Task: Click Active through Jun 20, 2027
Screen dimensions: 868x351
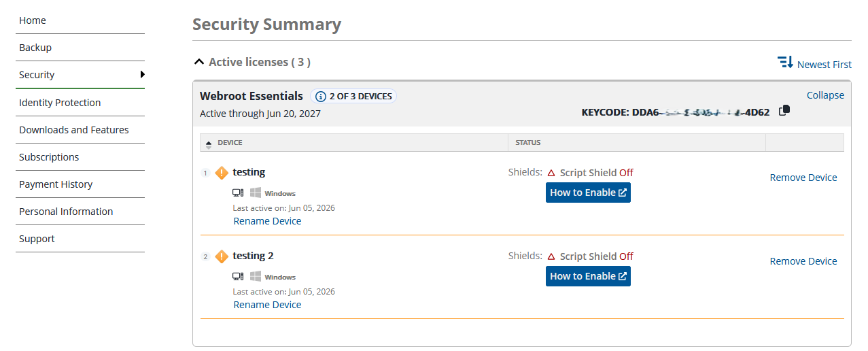Action: (x=260, y=114)
